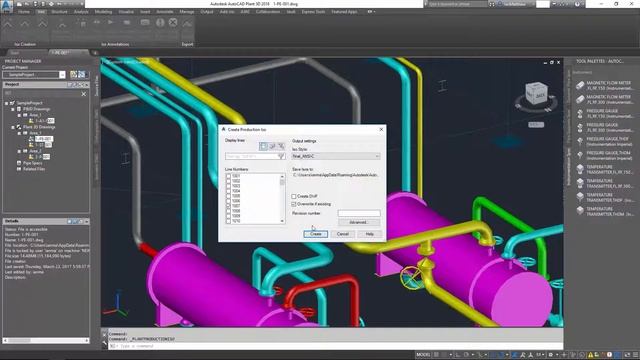Image resolution: width=640 pixels, height=360 pixels.
Task: Open the Structure ribbon tab
Action: 60,12
